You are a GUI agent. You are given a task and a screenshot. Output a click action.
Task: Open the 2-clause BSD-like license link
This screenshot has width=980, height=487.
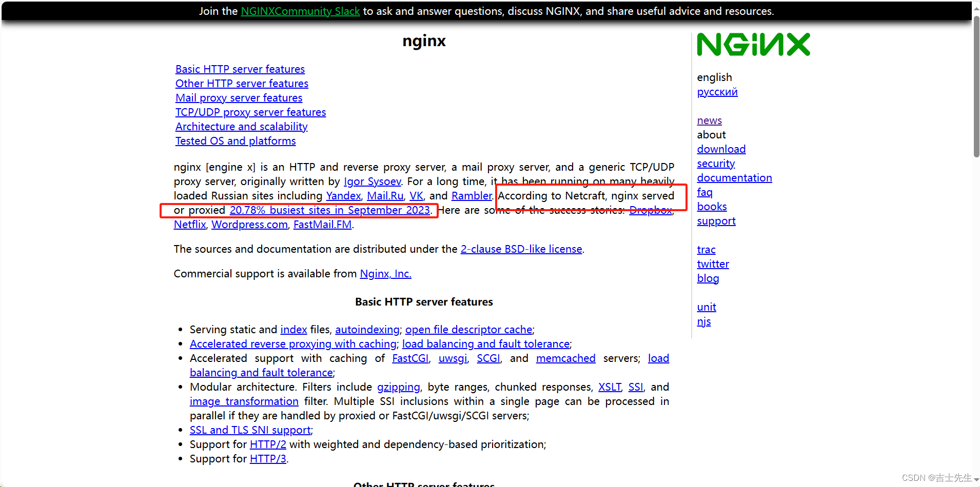pyautogui.click(x=521, y=249)
